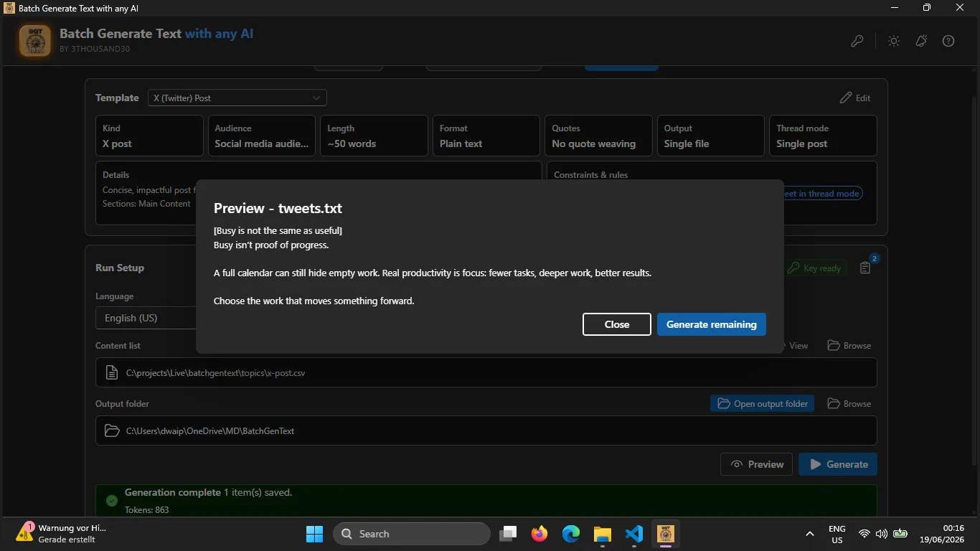
Task: Open the Language dropdown English (US)
Action: pos(146,318)
